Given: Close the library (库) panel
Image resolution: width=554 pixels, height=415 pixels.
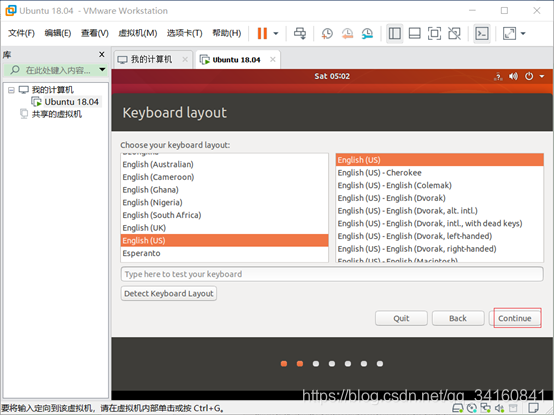Looking at the screenshot, I should click(102, 54).
